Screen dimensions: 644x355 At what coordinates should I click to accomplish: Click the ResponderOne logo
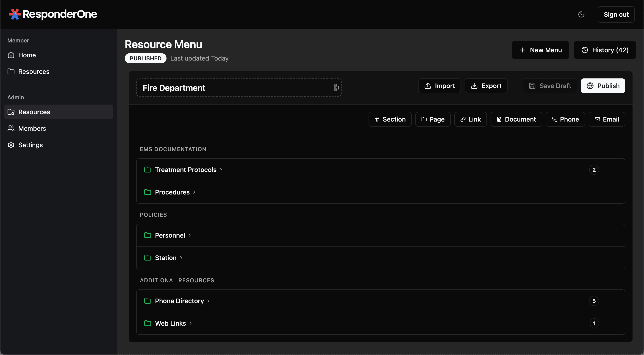[53, 14]
